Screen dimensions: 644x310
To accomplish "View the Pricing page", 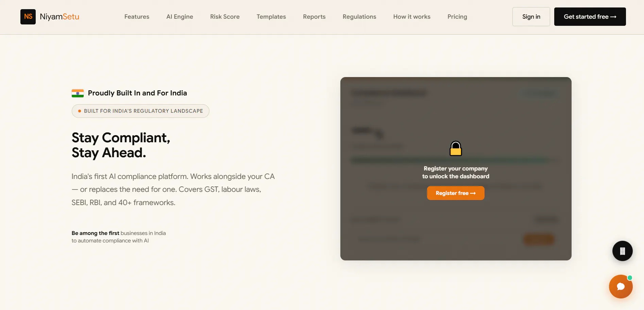I will (457, 17).
